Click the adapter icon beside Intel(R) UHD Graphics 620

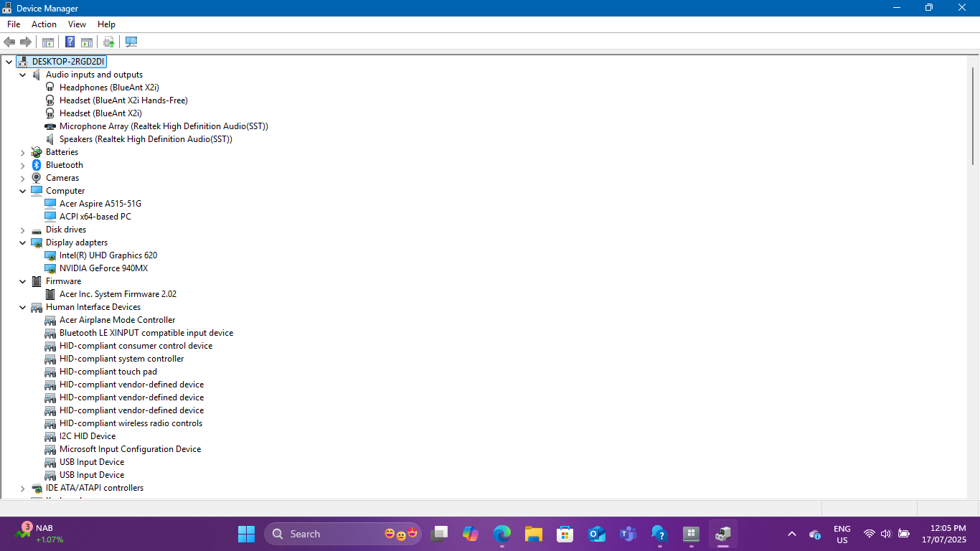click(x=50, y=255)
